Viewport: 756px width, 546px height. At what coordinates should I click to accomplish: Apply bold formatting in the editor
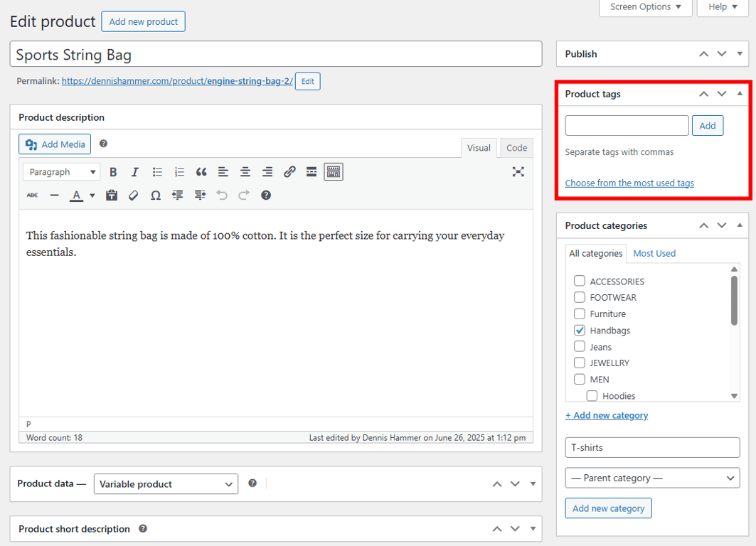(x=113, y=171)
